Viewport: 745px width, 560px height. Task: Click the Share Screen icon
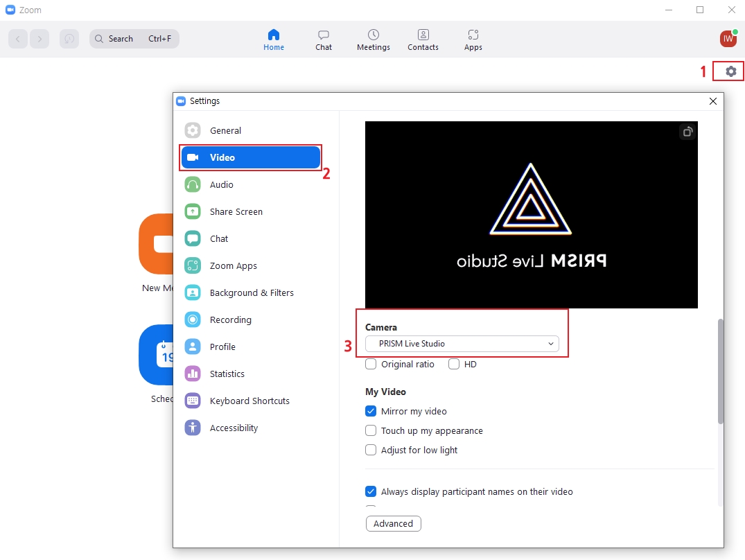tap(193, 211)
